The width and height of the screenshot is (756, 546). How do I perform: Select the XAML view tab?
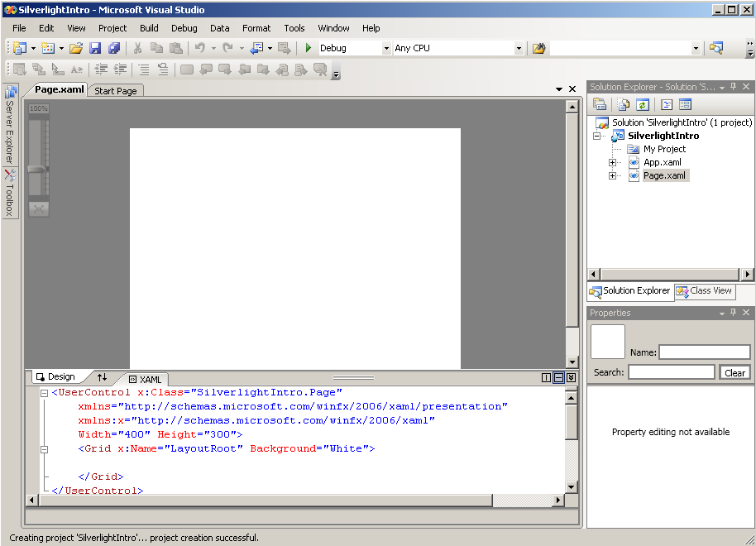click(x=146, y=380)
